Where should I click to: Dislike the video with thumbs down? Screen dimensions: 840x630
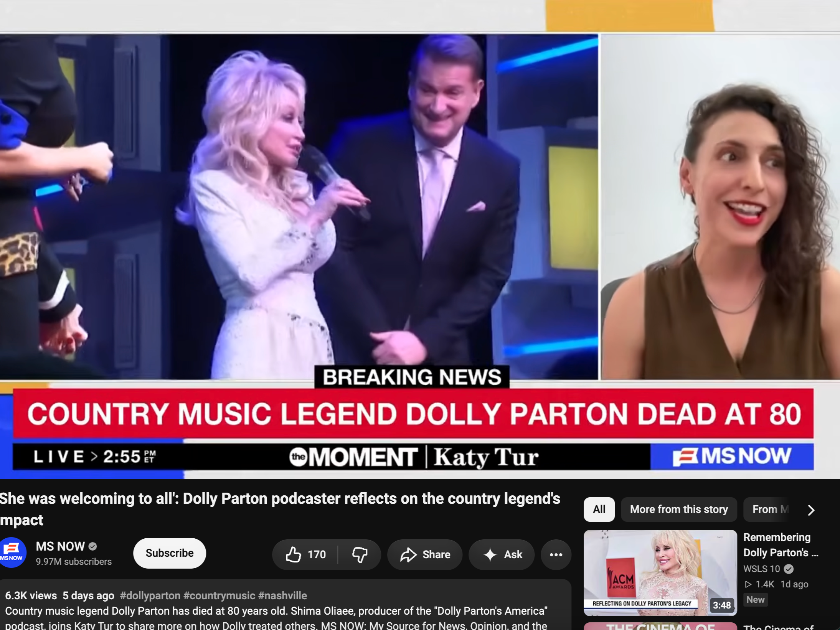pos(360,554)
